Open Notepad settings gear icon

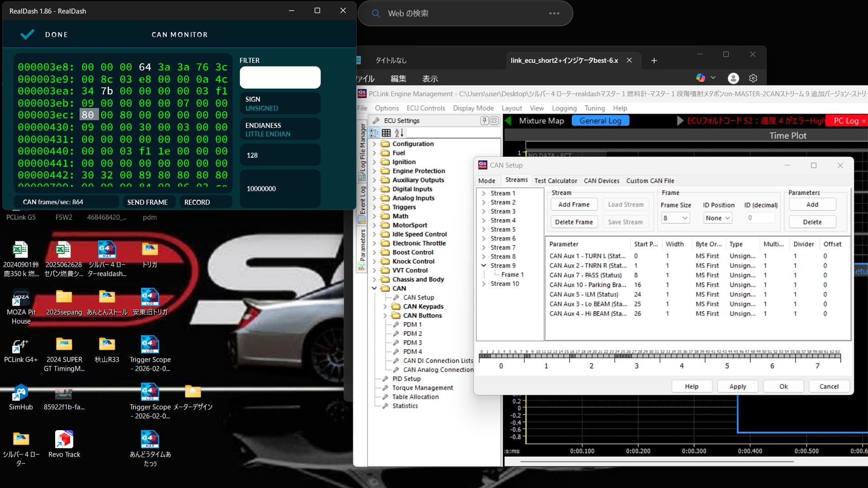[753, 78]
